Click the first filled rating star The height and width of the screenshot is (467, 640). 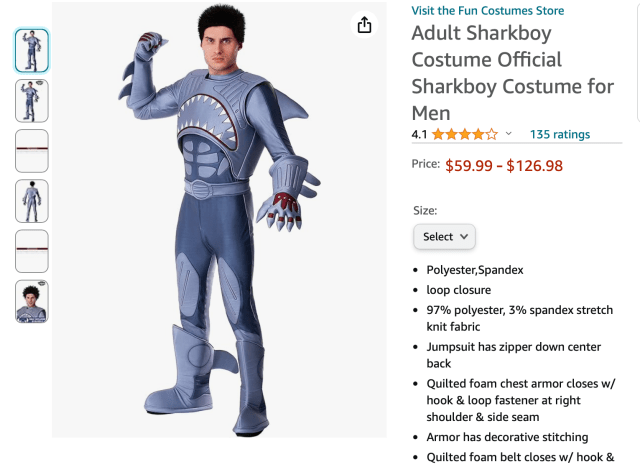(x=438, y=134)
